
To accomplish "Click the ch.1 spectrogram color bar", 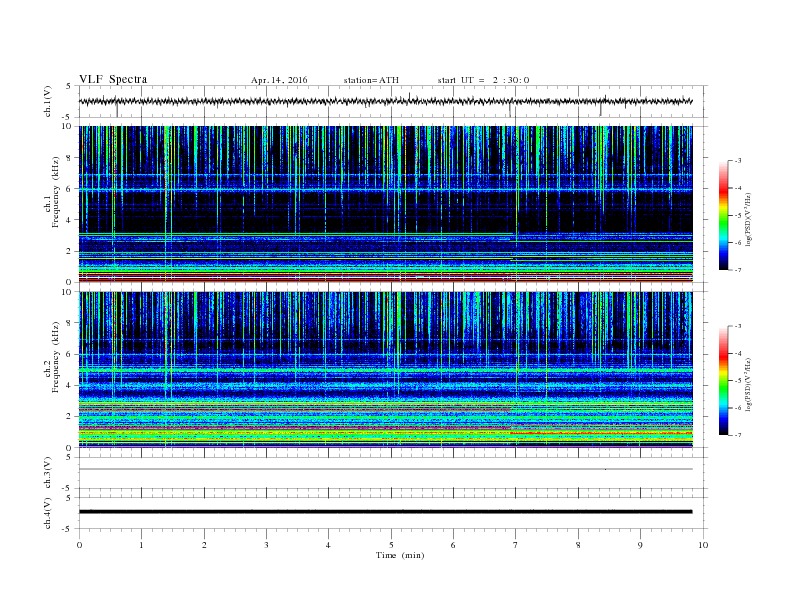I will click(x=723, y=215).
